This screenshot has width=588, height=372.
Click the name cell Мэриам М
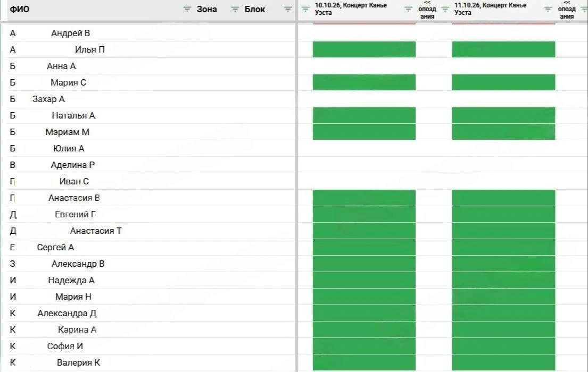(68, 132)
